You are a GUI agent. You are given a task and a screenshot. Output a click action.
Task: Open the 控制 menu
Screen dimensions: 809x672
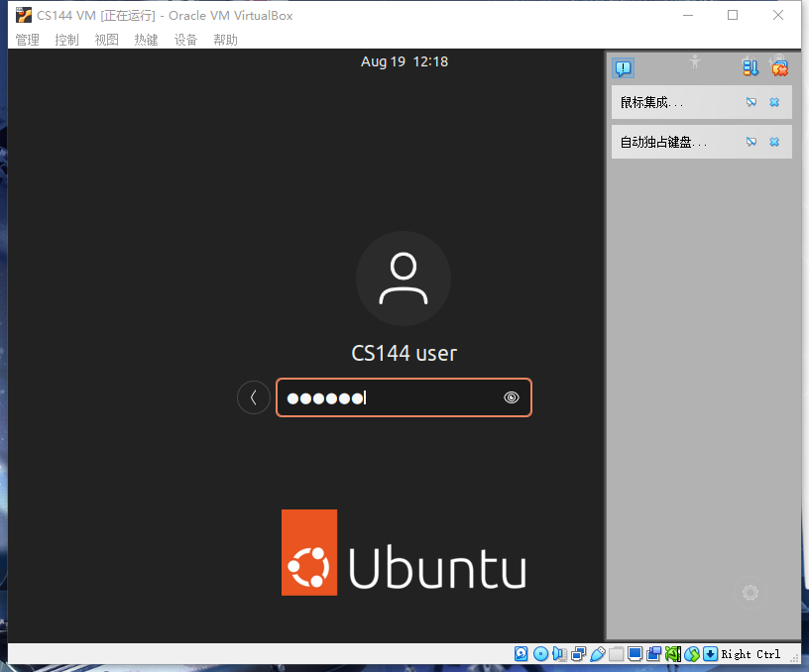point(66,40)
